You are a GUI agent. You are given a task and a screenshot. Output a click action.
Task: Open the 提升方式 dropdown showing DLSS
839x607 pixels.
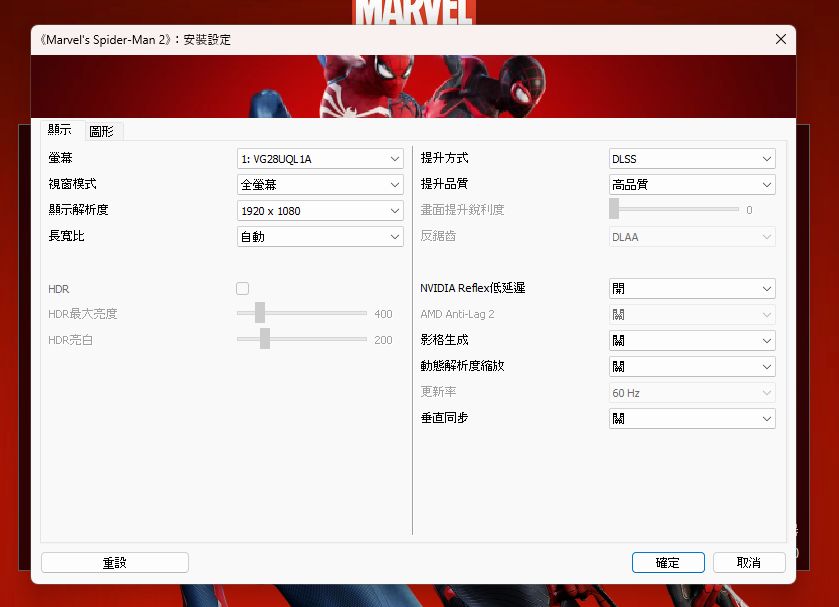(x=692, y=158)
